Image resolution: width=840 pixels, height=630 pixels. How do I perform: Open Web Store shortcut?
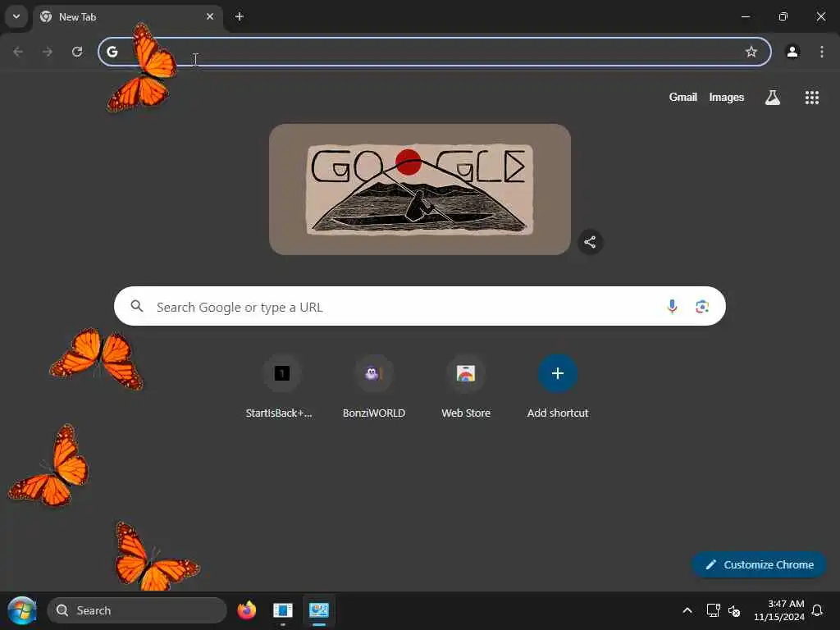(466, 387)
